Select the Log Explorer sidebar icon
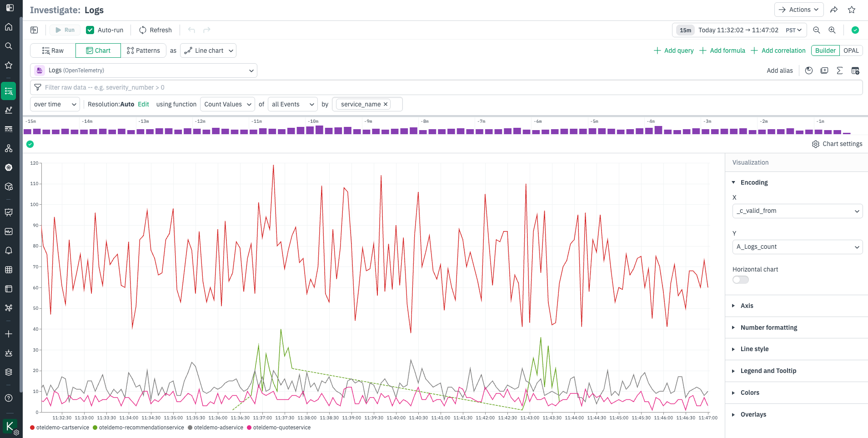Viewport: 868px width, 438px height. point(9,91)
